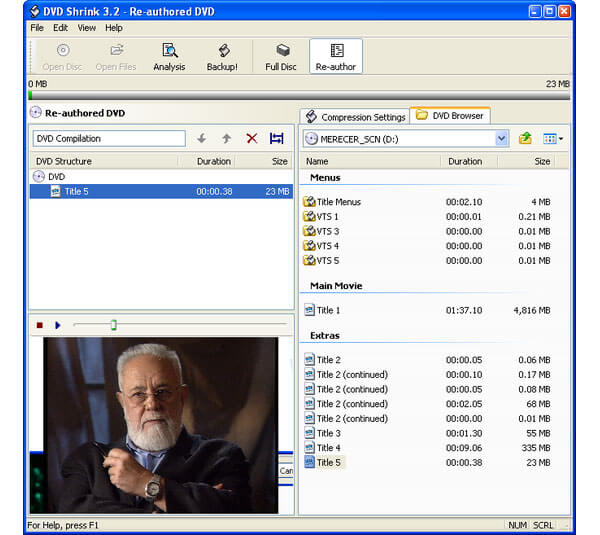Select the Title 2 (continued) 00:00.10 row
The width and height of the screenshot is (600, 535).
pos(427,374)
